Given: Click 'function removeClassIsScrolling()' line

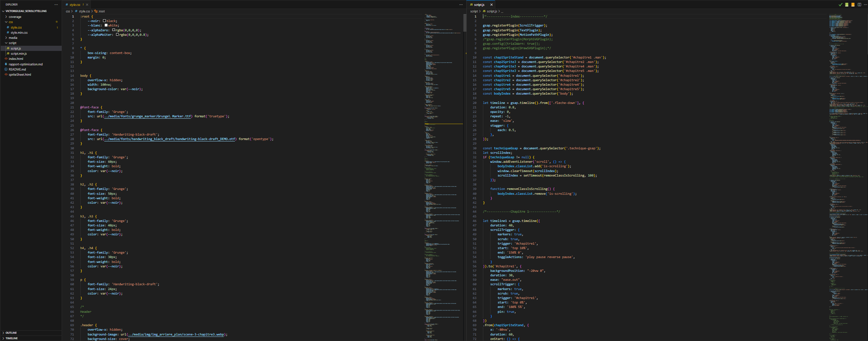Looking at the screenshot, I should click(523, 189).
